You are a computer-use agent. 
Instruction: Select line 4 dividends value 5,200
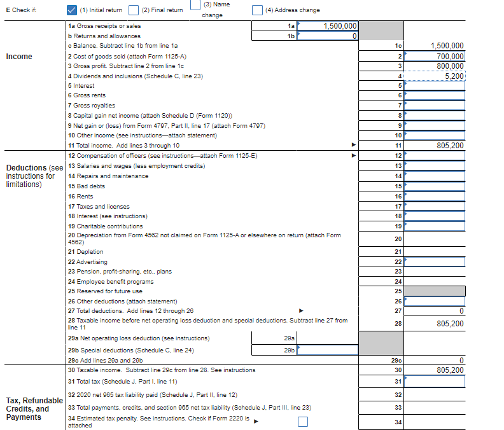pos(434,76)
